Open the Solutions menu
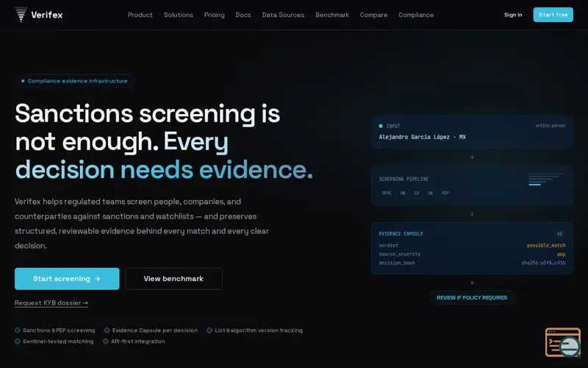This screenshot has width=588, height=368. pos(179,15)
